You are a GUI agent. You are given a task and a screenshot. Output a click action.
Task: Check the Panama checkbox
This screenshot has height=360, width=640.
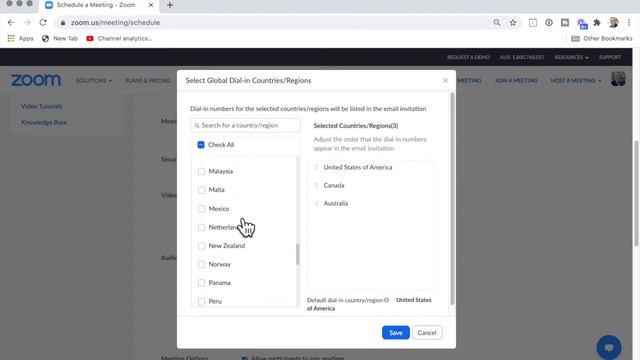(x=201, y=283)
